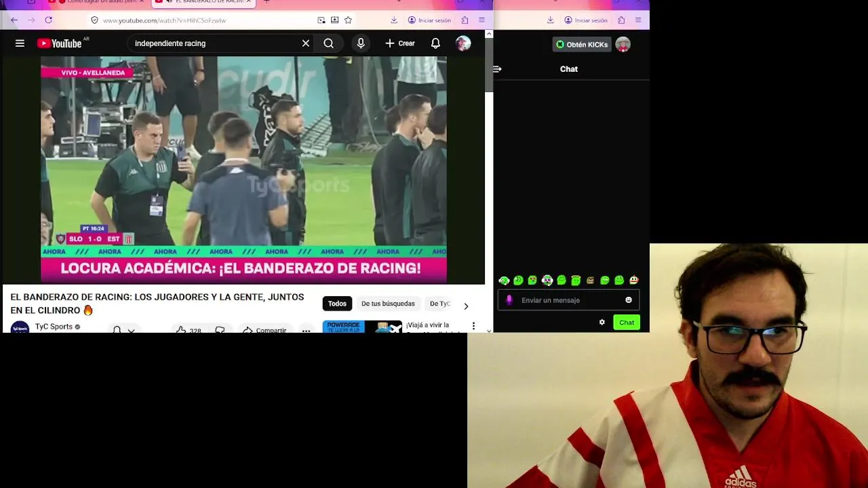The image size is (868, 488).
Task: Start voice search with microphone icon
Action: point(361,43)
